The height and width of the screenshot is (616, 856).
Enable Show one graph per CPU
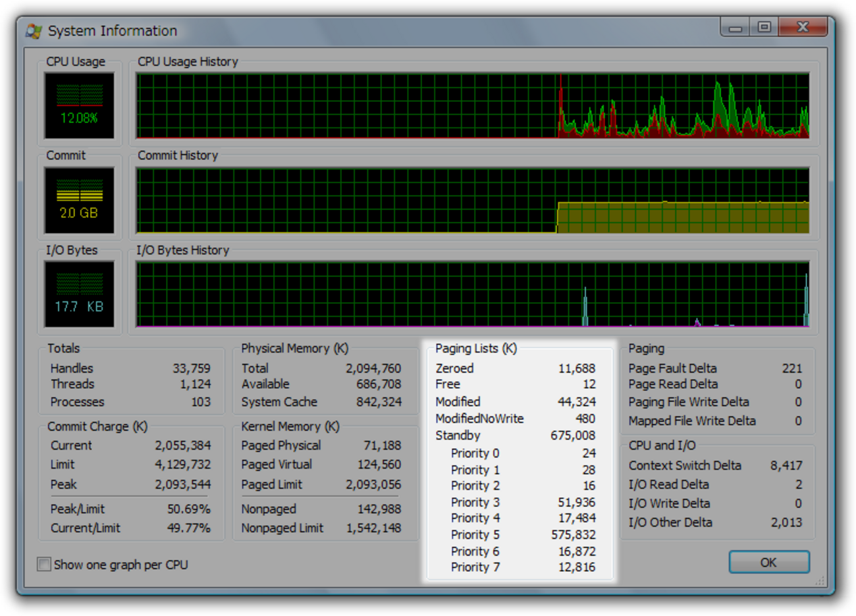tap(44, 565)
